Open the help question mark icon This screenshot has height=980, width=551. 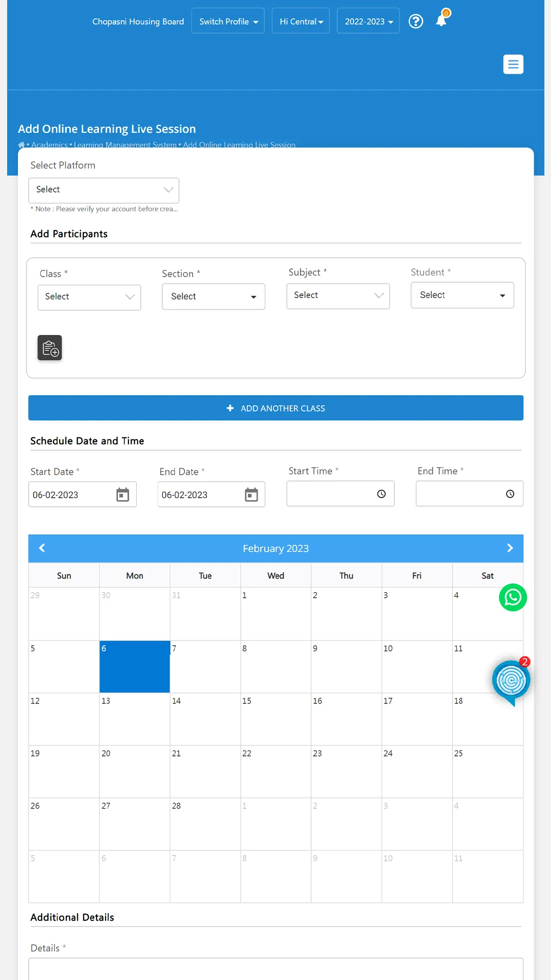tap(416, 21)
